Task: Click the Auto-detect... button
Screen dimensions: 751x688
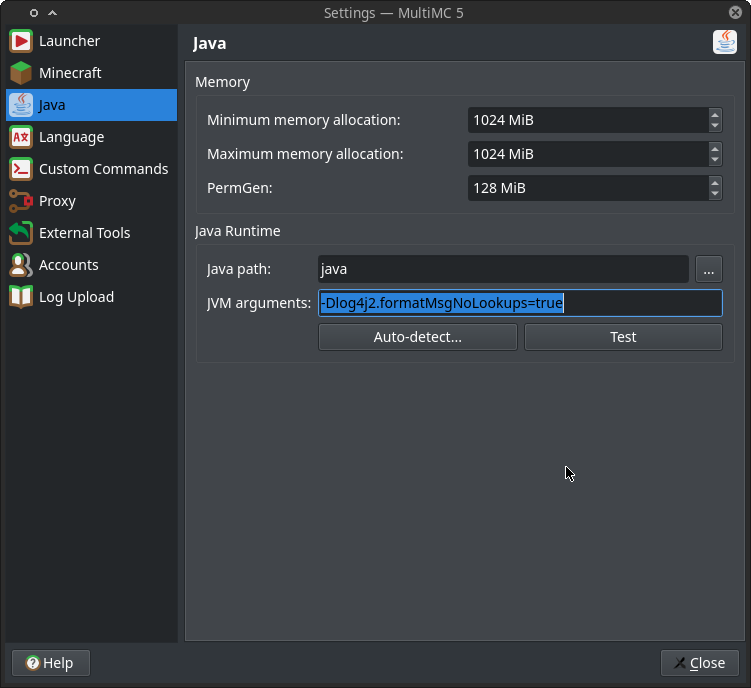Action: [x=418, y=337]
